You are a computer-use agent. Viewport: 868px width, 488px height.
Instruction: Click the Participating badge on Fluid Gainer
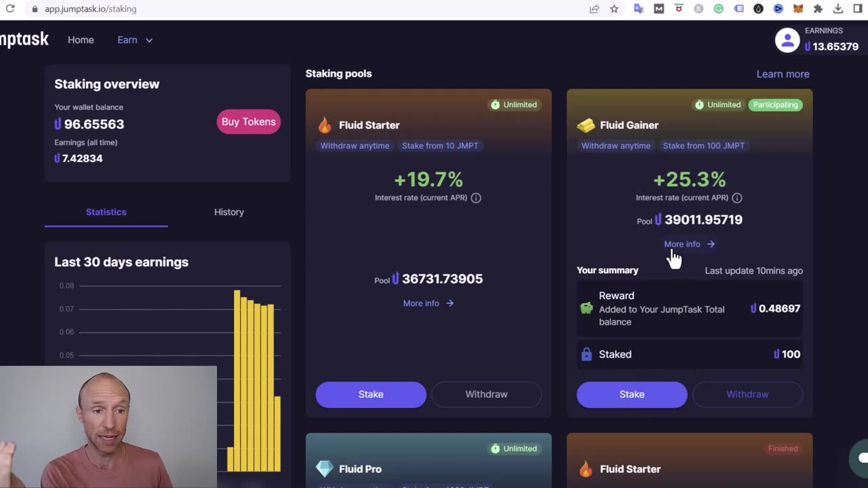tap(775, 105)
